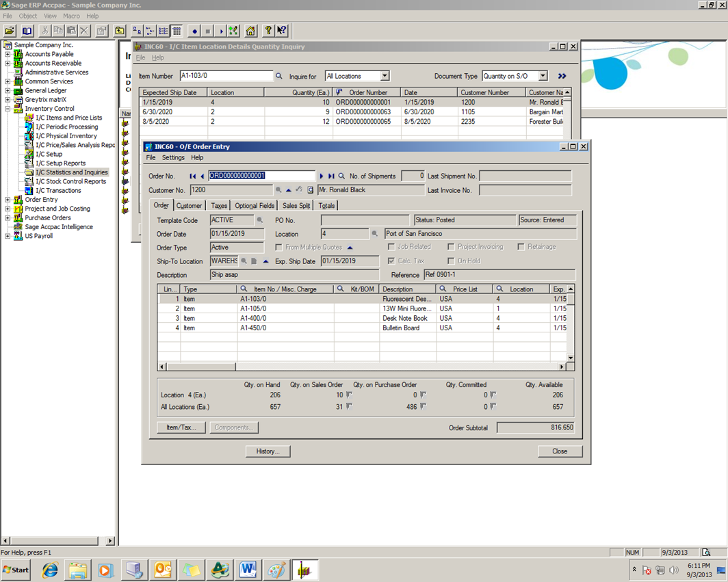Drill down on Qty. on Sales Order for Location 4

[349, 395]
